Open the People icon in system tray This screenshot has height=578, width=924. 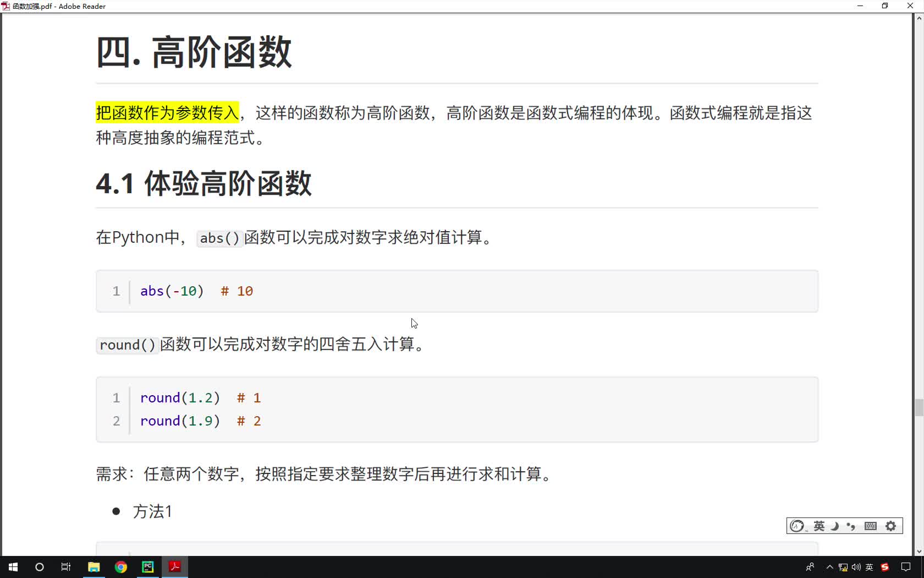(x=810, y=567)
